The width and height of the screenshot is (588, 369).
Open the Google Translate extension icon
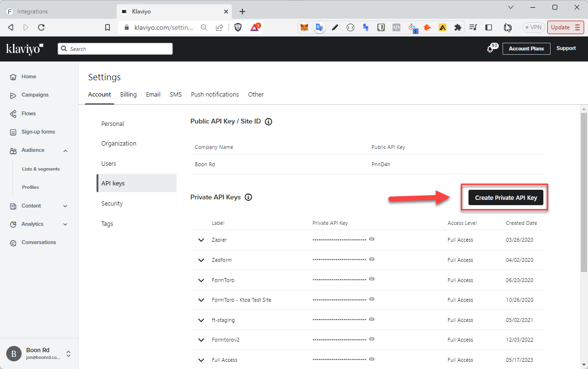[319, 27]
